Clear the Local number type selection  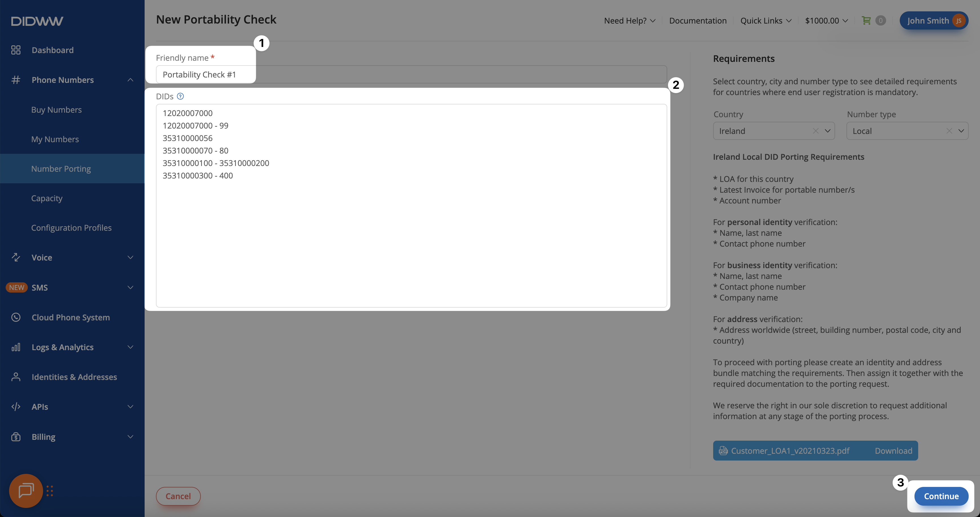(x=949, y=131)
